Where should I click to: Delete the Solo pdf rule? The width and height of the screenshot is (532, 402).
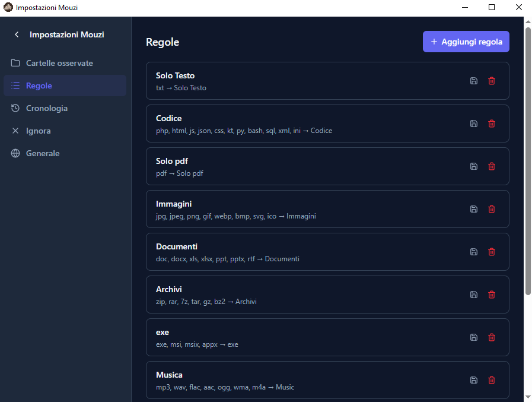[x=491, y=166]
